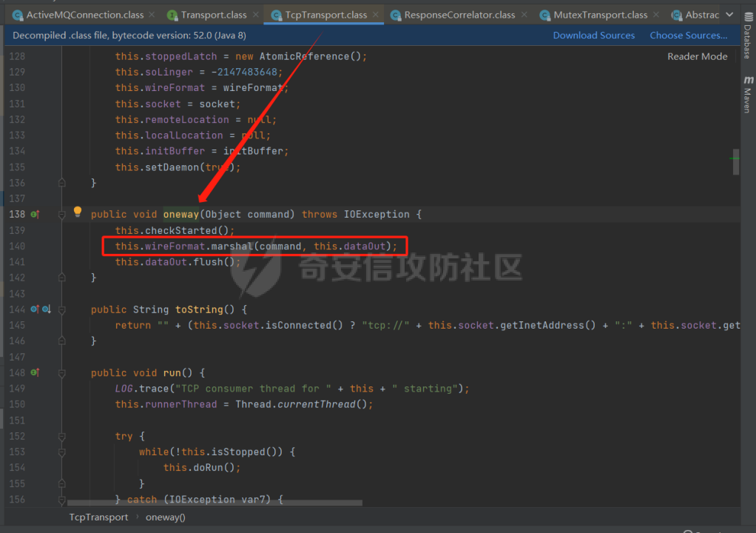Click line number 140 in the gutter
This screenshot has width=756, height=533.
click(x=17, y=246)
